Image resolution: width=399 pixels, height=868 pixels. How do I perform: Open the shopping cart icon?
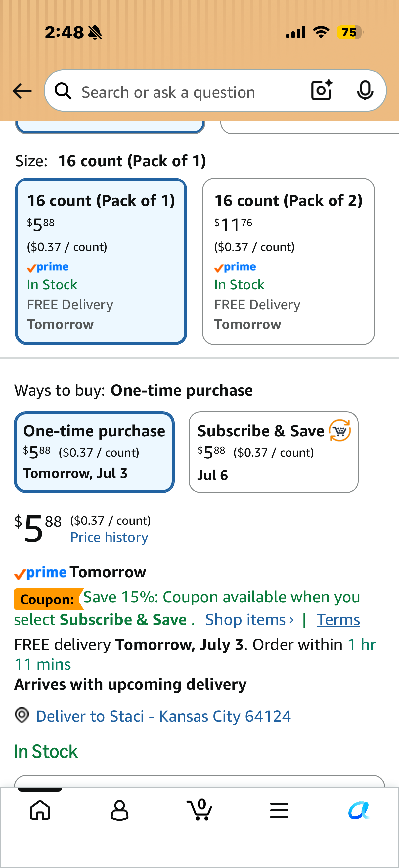[199, 809]
